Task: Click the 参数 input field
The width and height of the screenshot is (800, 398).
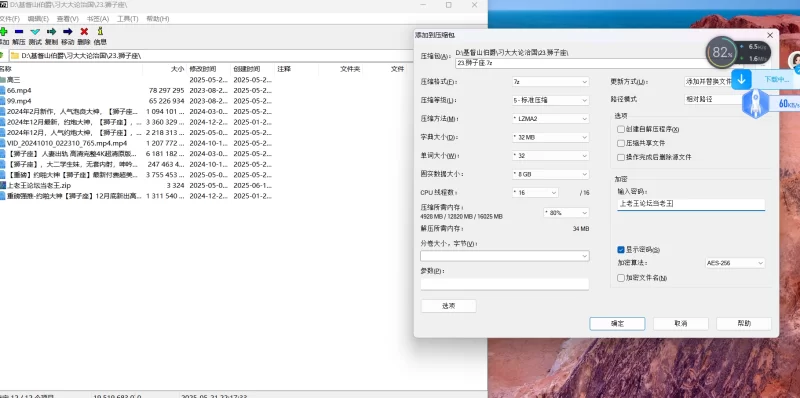Action: click(x=505, y=284)
